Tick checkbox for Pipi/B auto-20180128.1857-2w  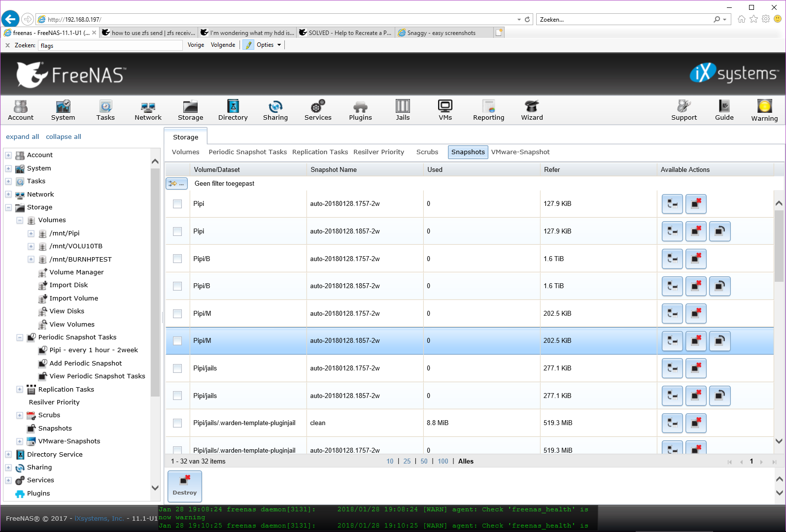coord(177,286)
